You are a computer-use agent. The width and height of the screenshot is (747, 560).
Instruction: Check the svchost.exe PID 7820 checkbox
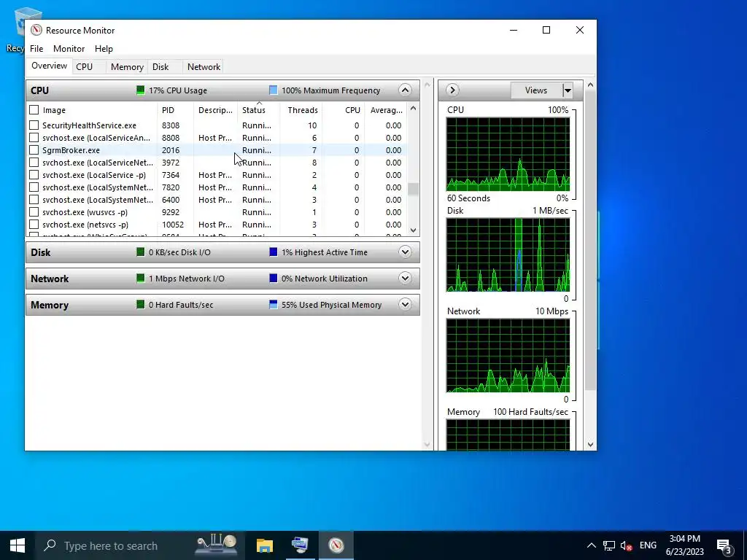coord(34,187)
